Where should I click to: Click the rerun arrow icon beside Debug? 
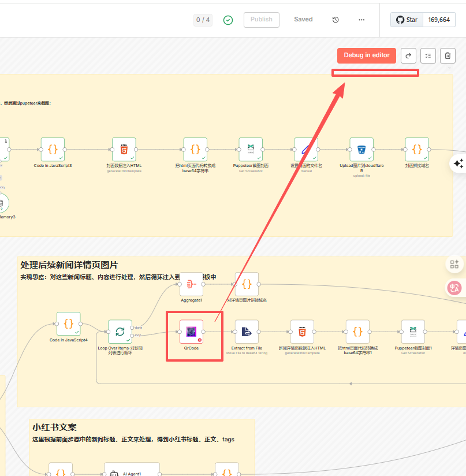[408, 55]
